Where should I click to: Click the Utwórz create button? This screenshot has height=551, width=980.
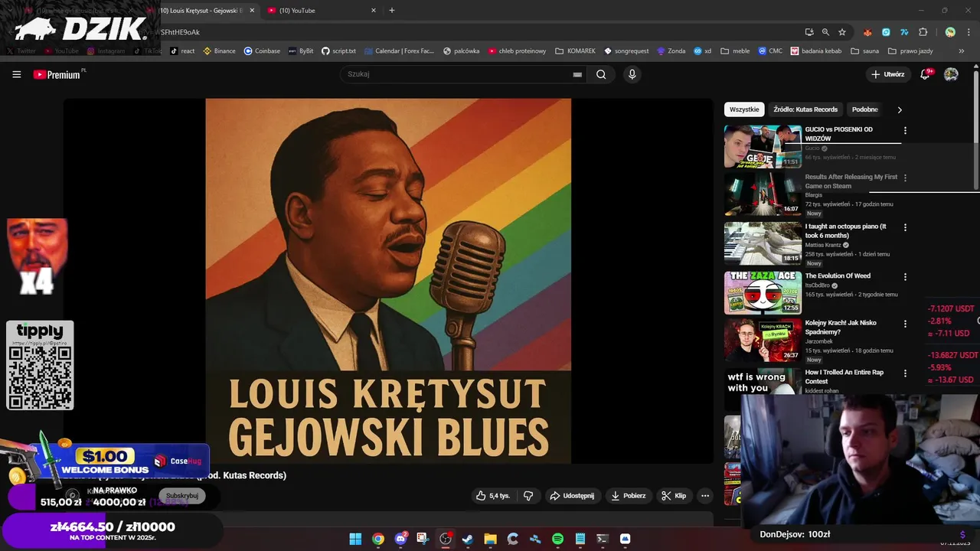click(x=888, y=74)
